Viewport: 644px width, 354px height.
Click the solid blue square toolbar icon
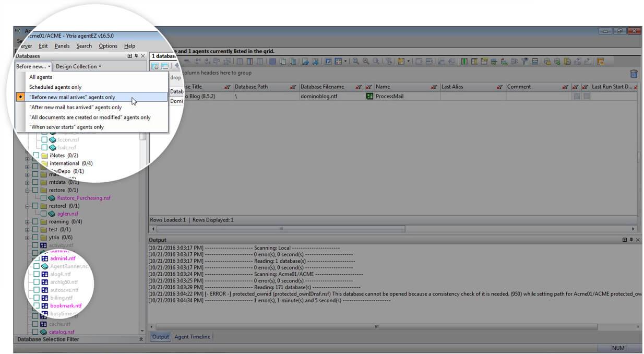coord(273,62)
